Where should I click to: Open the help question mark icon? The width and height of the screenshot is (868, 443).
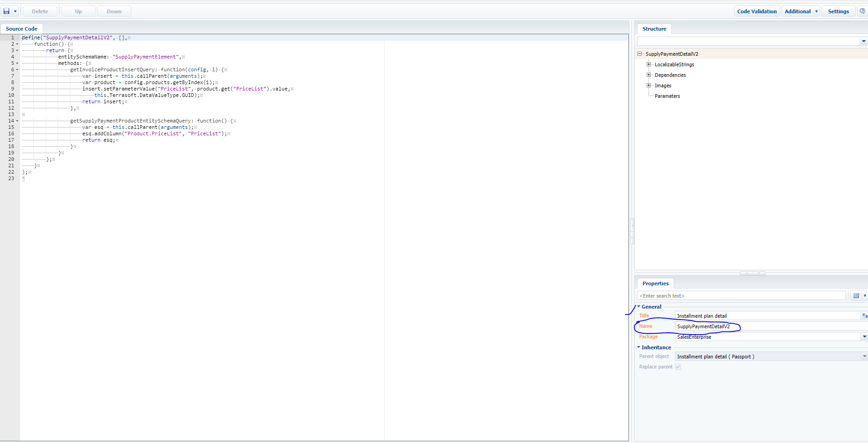(x=862, y=11)
